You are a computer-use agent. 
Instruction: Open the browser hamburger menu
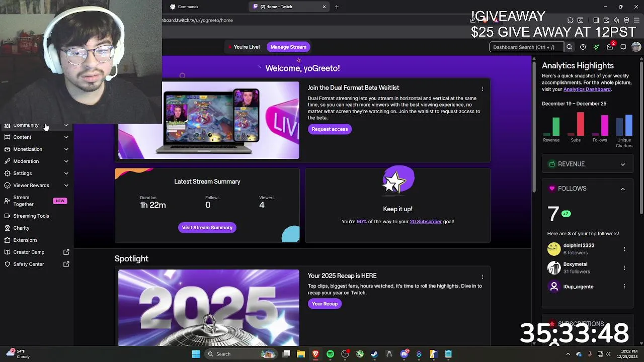[x=636, y=20]
